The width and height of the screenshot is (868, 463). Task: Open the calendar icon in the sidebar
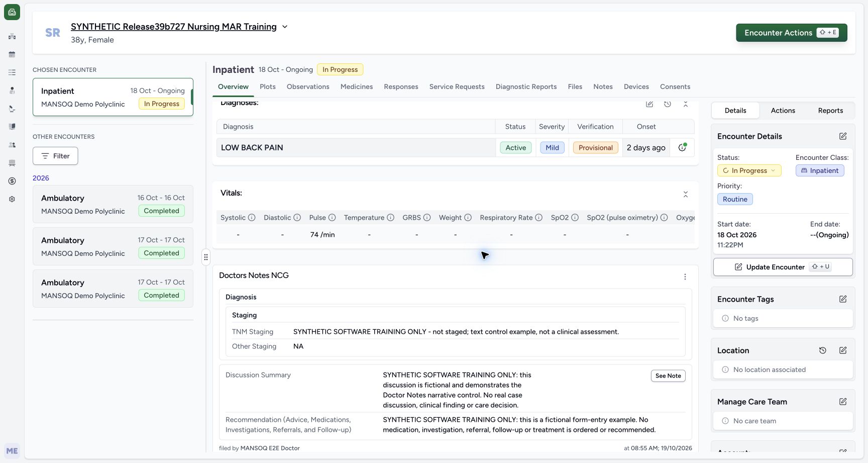(x=12, y=54)
